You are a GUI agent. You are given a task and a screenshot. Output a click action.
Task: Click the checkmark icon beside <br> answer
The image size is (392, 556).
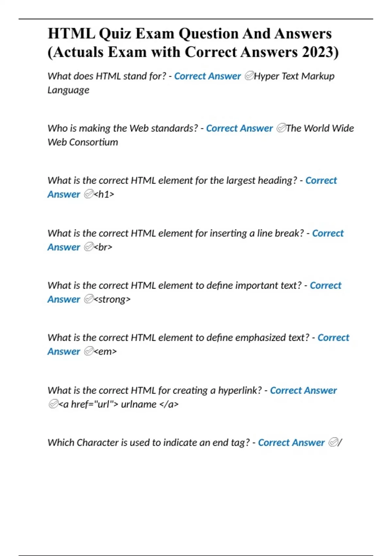coord(89,247)
